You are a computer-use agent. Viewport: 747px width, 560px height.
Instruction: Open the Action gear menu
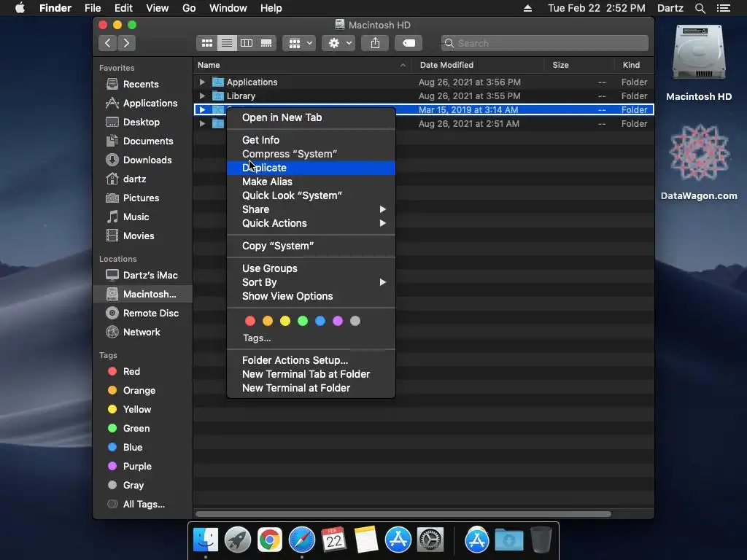[x=338, y=43]
